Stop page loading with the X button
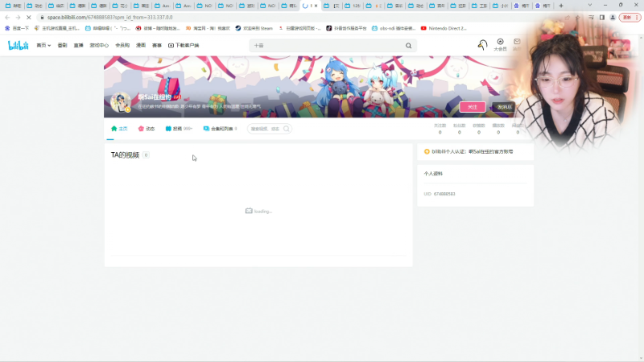 [x=28, y=17]
